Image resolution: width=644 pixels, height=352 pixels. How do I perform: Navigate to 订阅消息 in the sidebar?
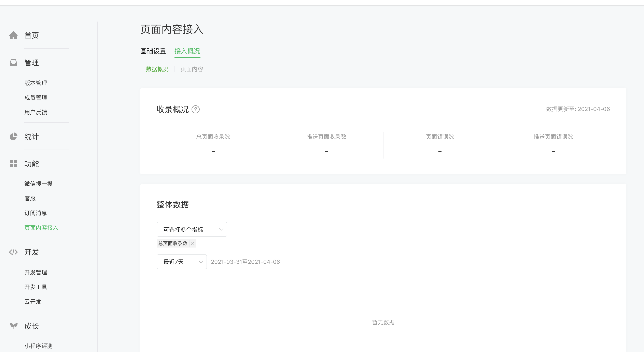pyautogui.click(x=36, y=213)
